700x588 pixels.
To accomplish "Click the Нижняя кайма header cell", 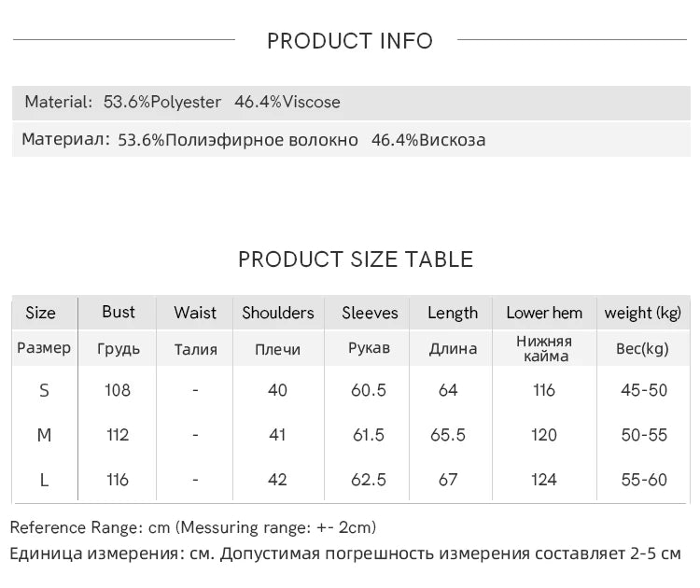I will pyautogui.click(x=544, y=348).
